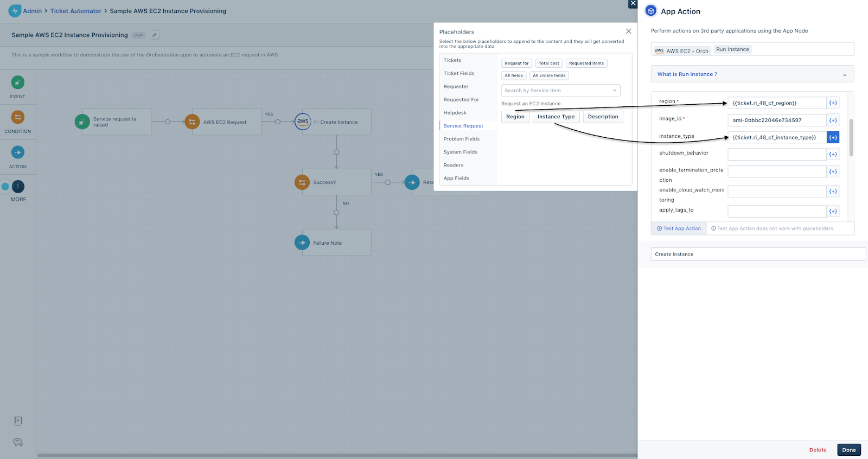
Task: Insert placeholder for enable_cloud_watch_monitoring field
Action: pos(833,192)
